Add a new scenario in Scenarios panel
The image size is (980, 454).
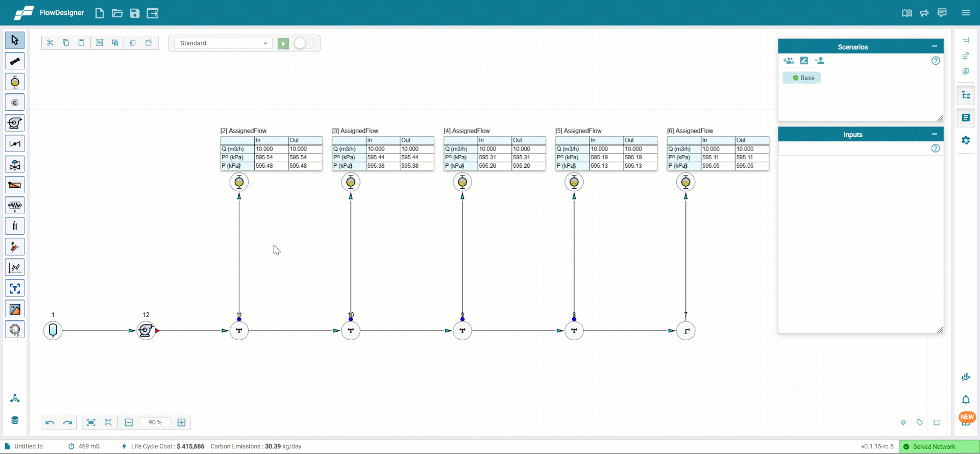click(789, 61)
